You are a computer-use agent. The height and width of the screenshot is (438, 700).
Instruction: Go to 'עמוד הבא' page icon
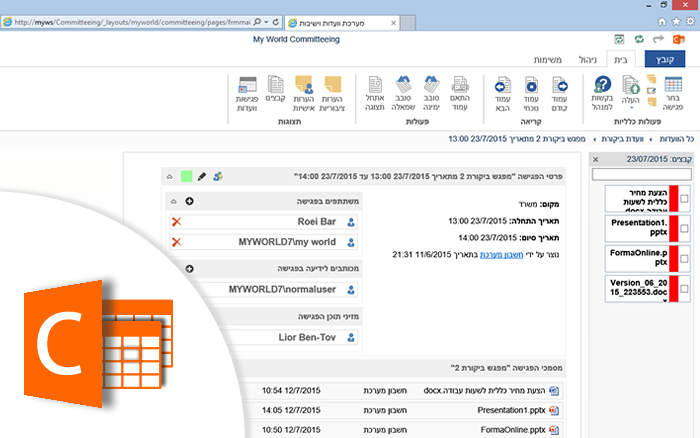[x=503, y=85]
